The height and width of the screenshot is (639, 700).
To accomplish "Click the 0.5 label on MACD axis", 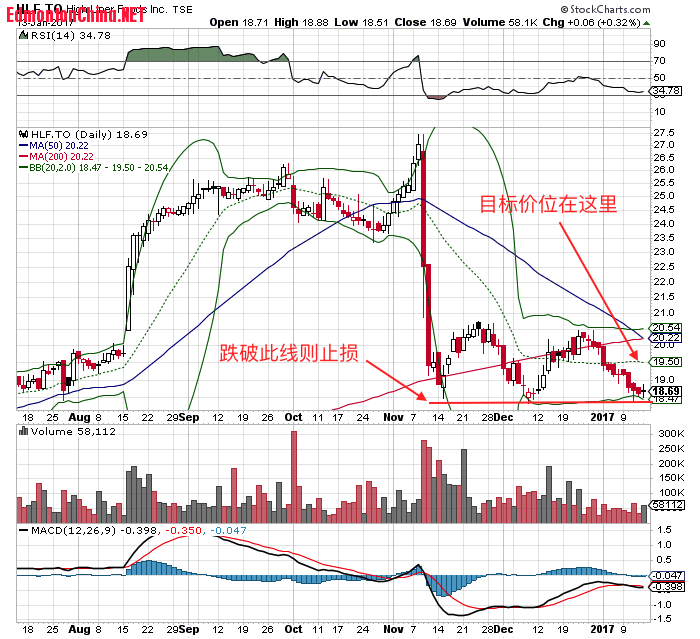I will point(665,560).
